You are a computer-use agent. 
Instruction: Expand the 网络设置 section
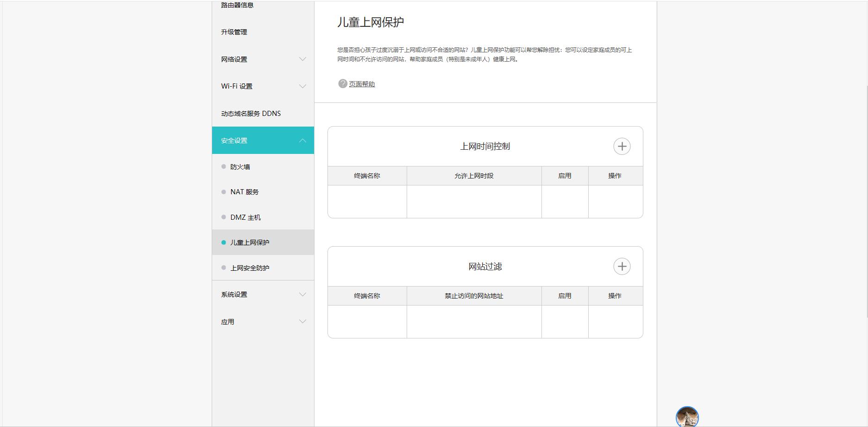[x=233, y=59]
